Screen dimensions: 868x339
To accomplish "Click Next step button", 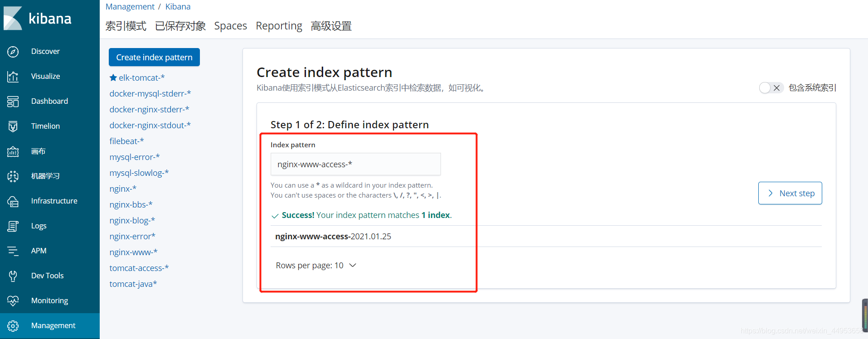I will point(790,193).
